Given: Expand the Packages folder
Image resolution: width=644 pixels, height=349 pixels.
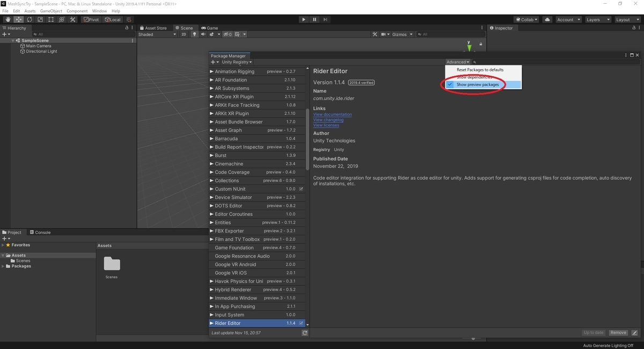Looking at the screenshot, I should [3, 266].
